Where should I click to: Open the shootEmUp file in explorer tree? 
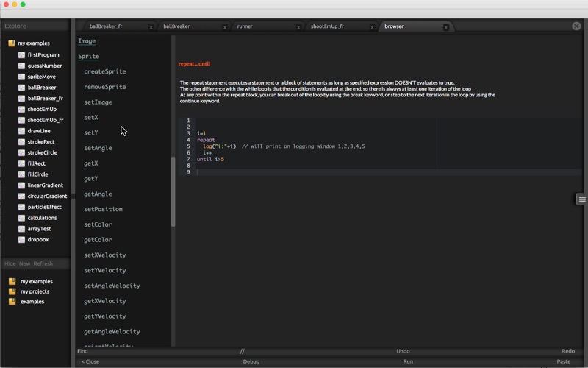click(x=42, y=109)
